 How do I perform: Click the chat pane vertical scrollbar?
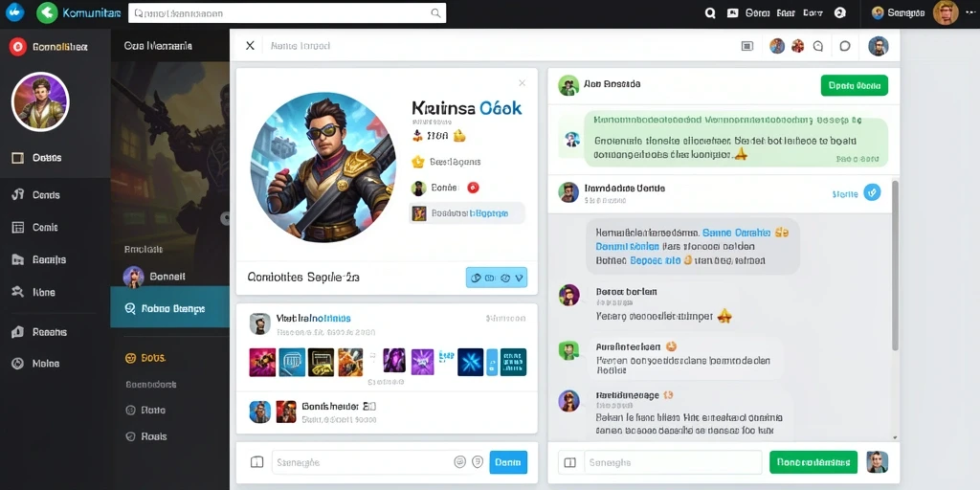pyautogui.click(x=895, y=266)
